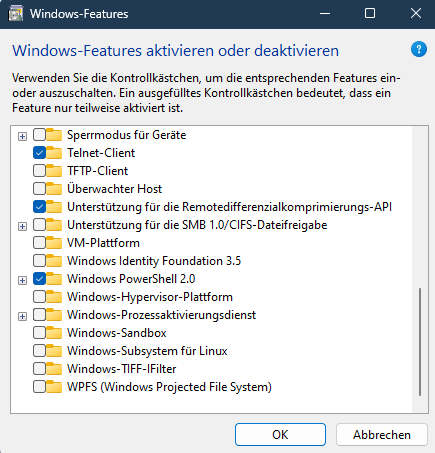Select the Telnet-Client label text
435x453 pixels.
pyautogui.click(x=101, y=153)
